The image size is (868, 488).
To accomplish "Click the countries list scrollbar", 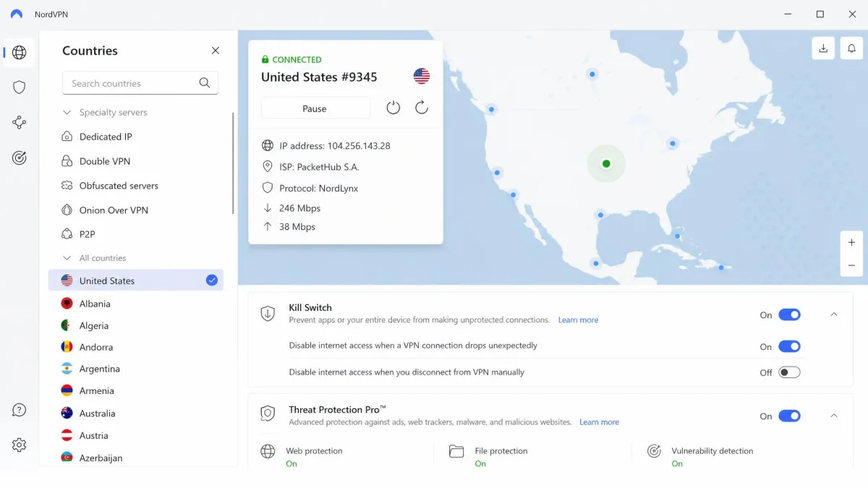I will [233, 163].
